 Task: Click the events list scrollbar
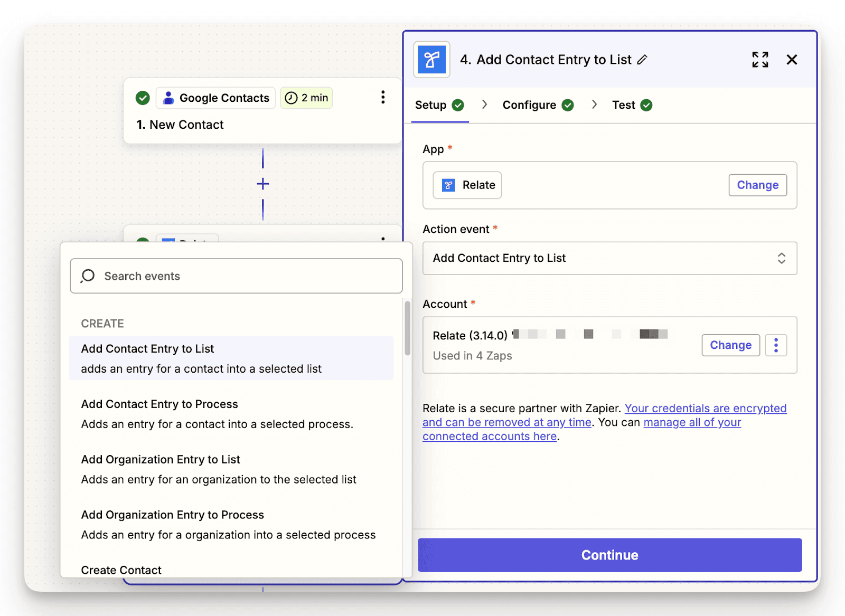click(x=407, y=328)
